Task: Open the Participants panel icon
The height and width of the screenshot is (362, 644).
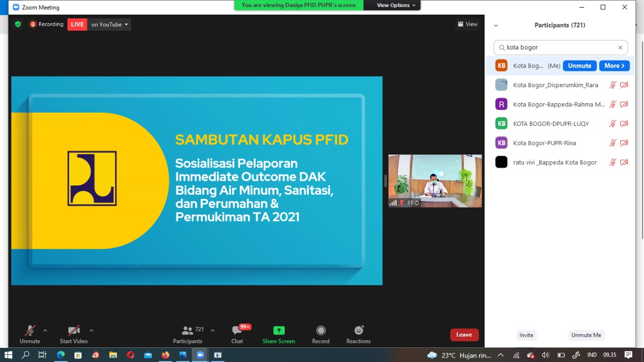Action: click(188, 330)
